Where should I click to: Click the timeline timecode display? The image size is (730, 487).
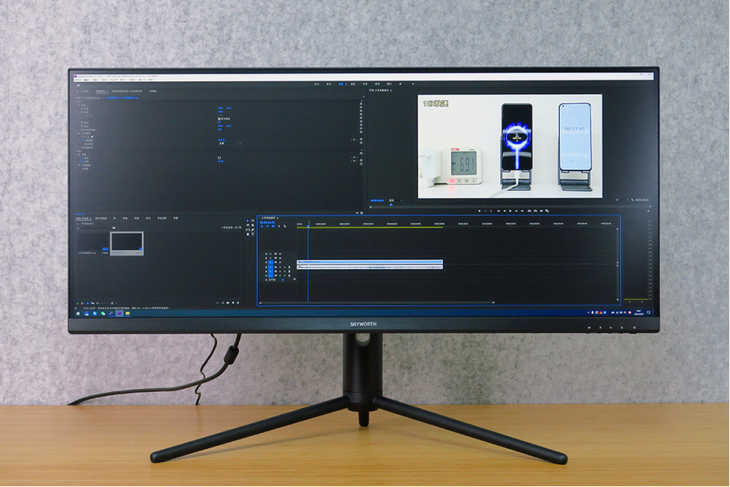[x=268, y=224]
